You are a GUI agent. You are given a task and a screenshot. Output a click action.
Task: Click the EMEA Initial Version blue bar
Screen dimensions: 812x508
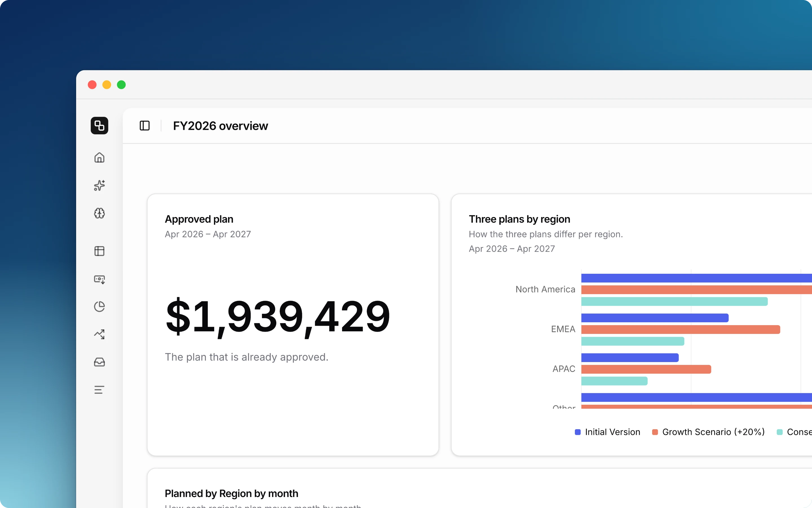(x=655, y=318)
